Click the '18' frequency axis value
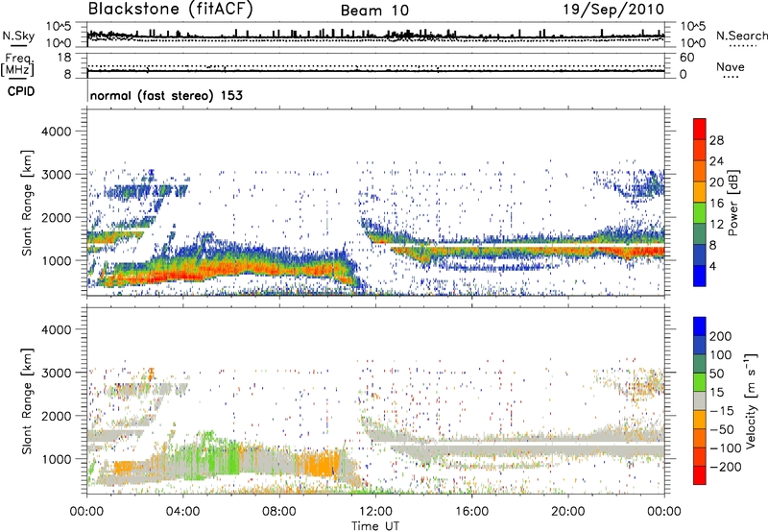 (64, 58)
